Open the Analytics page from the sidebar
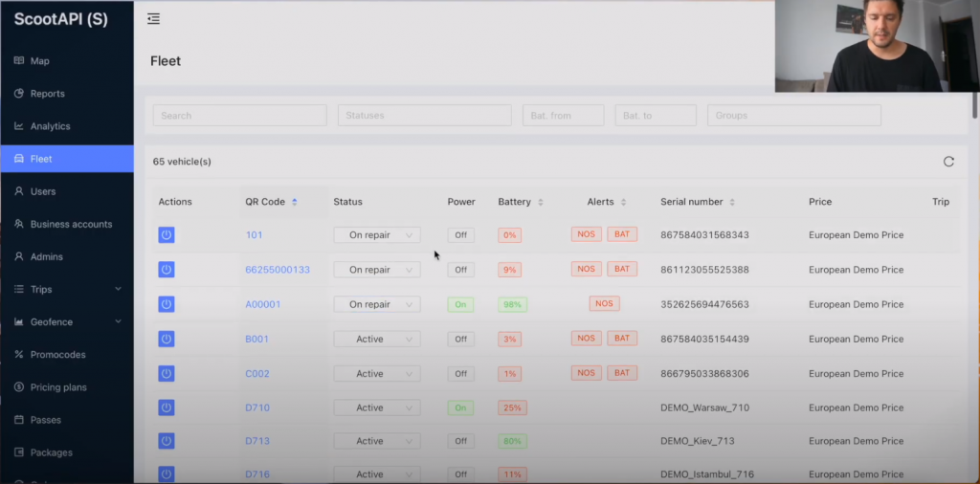980x484 pixels. click(x=50, y=126)
